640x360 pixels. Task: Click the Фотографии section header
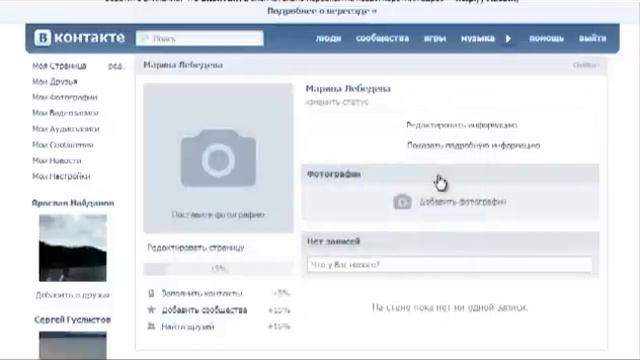[450, 174]
